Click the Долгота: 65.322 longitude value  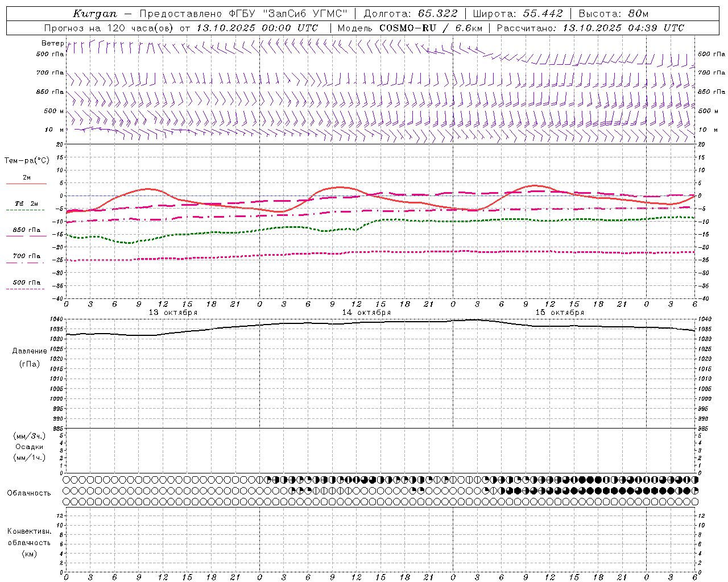pyautogui.click(x=411, y=14)
